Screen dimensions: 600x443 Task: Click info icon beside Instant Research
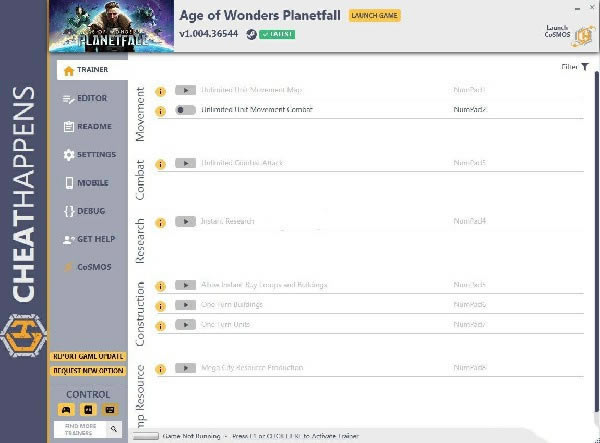(160, 221)
